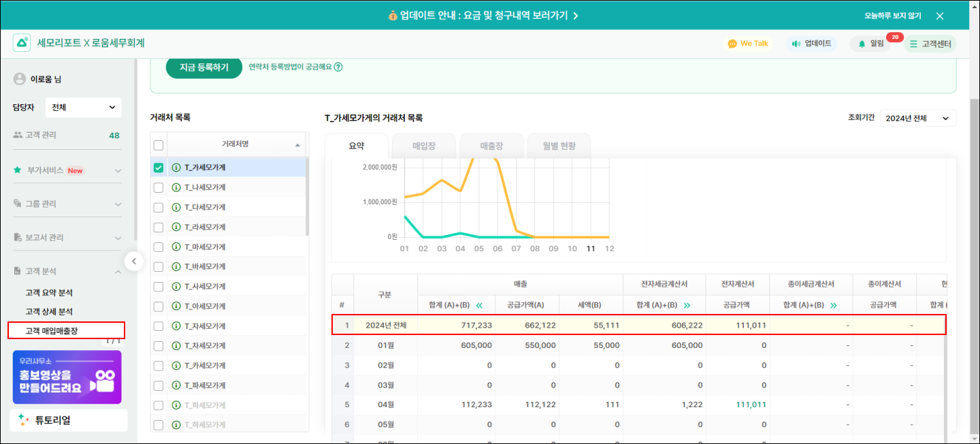This screenshot has width=980, height=444.
Task: Uncheck the T_가세모가게 checkbox
Action: [159, 168]
